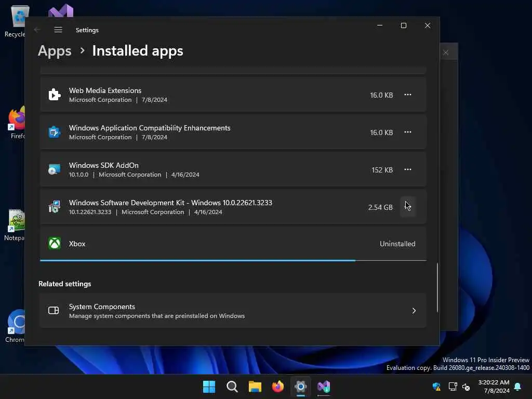This screenshot has width=532, height=399.
Task: Click the Windows SDK AddOn icon
Action: click(x=54, y=169)
